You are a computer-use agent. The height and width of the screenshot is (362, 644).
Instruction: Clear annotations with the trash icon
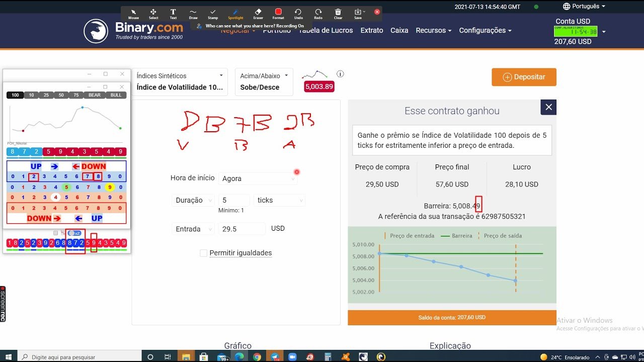338,14
